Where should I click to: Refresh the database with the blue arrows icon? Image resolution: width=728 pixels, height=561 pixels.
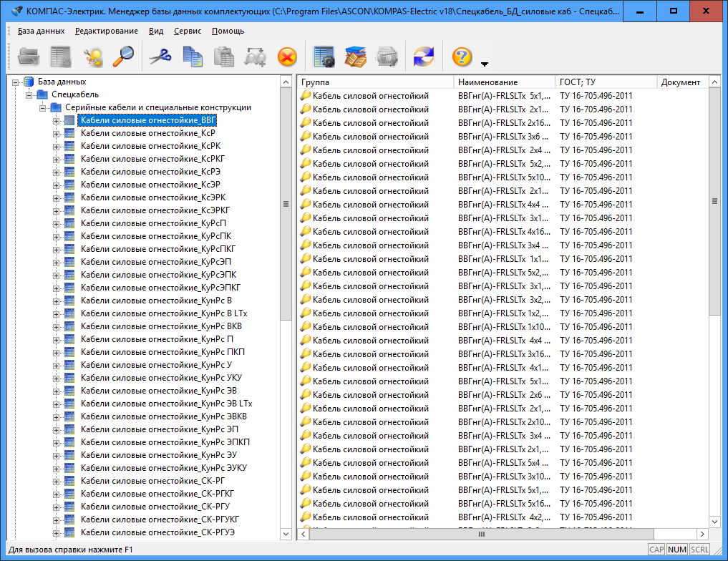pos(424,57)
